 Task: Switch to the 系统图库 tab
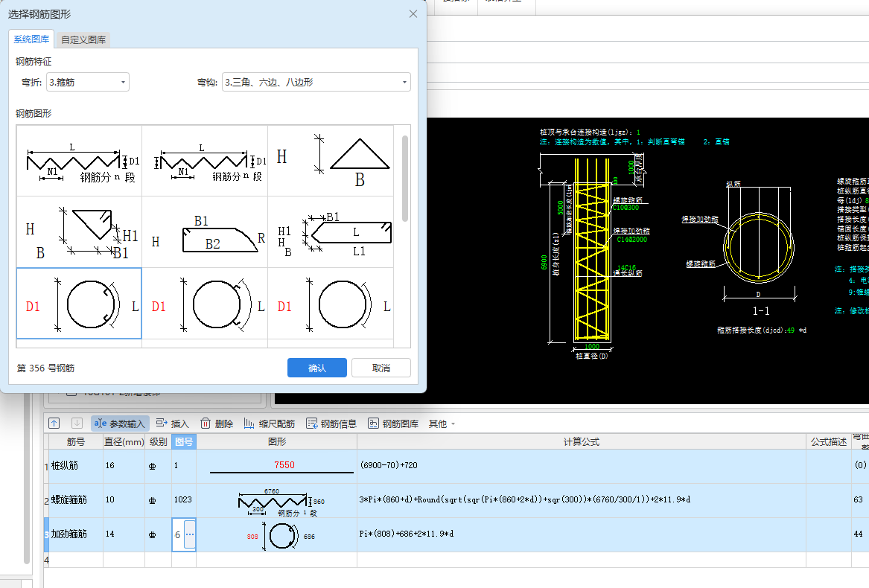tap(31, 39)
